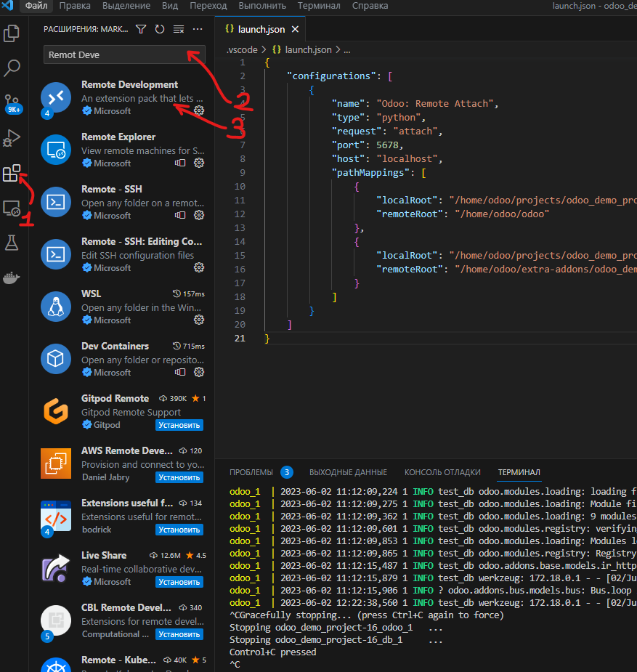Open manage gear for Dev Containers extension
Image resolution: width=637 pixels, height=672 pixels.
(199, 372)
